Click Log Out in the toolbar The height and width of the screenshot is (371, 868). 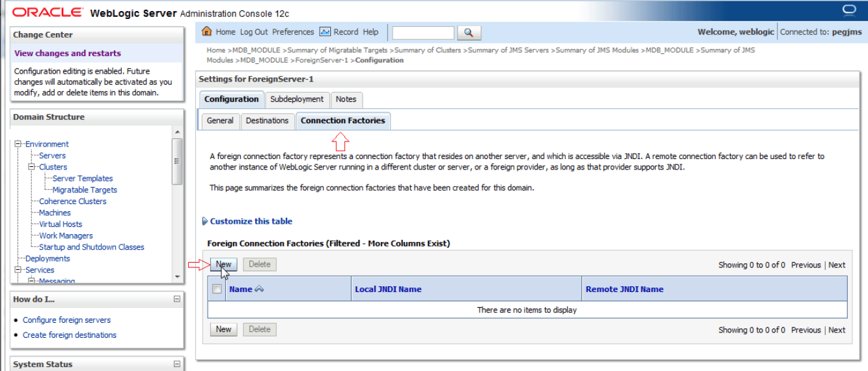point(254,32)
